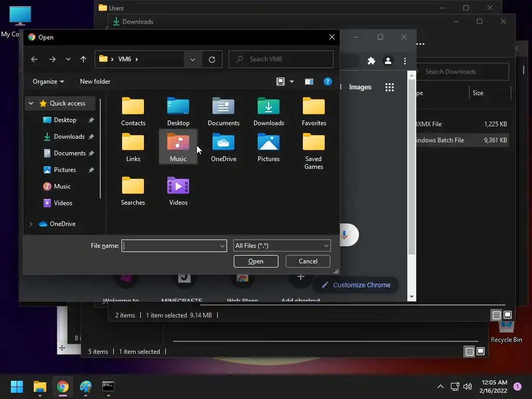
Task: Click Search Downloads box
Action: click(462, 72)
